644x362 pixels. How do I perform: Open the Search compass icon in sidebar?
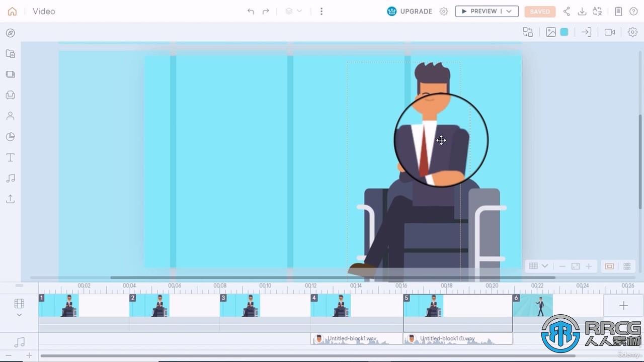(10, 33)
